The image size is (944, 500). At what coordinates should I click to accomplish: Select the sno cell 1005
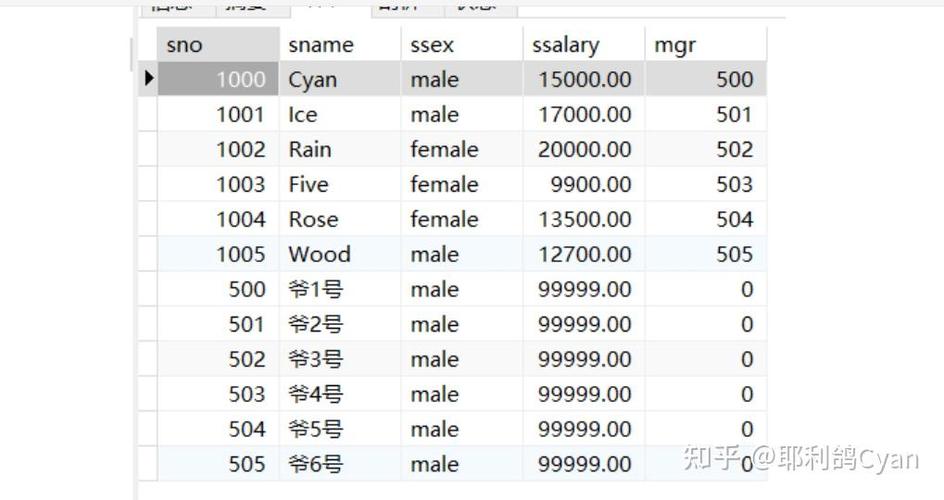(219, 253)
